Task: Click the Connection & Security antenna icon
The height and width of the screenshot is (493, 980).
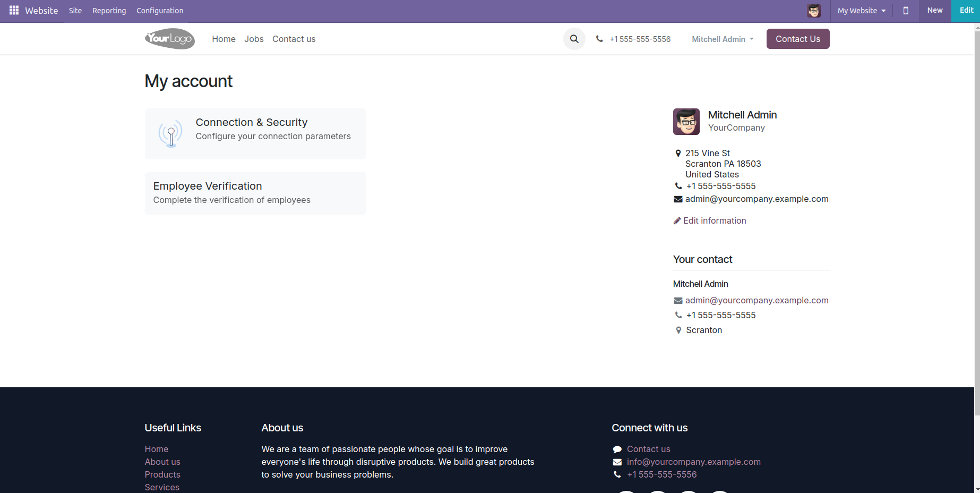Action: click(x=170, y=133)
